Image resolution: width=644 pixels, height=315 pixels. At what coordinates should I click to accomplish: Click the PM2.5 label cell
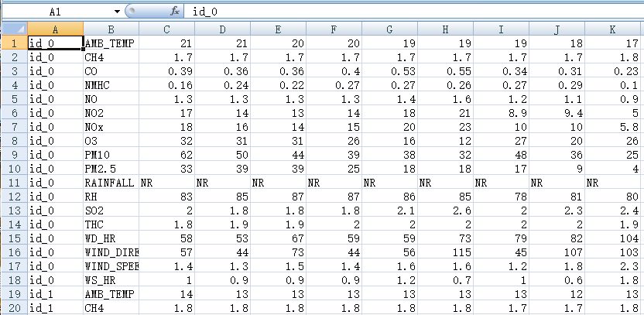click(111, 169)
